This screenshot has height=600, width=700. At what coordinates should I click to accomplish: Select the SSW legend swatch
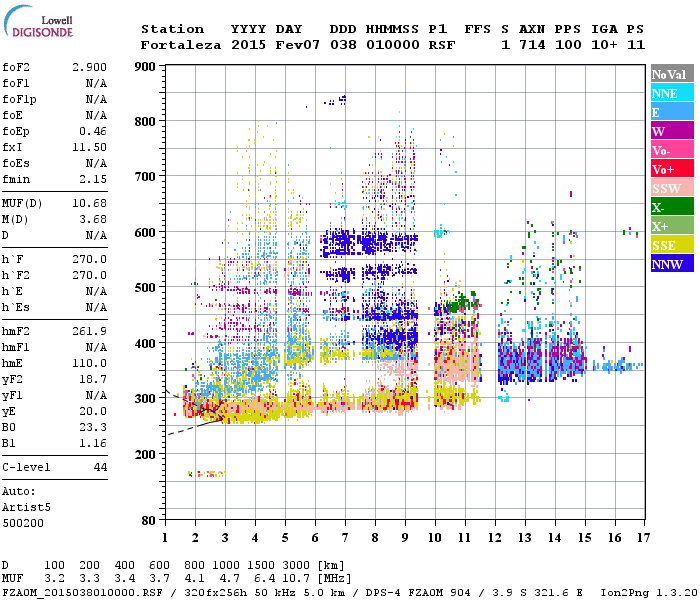pos(669,188)
